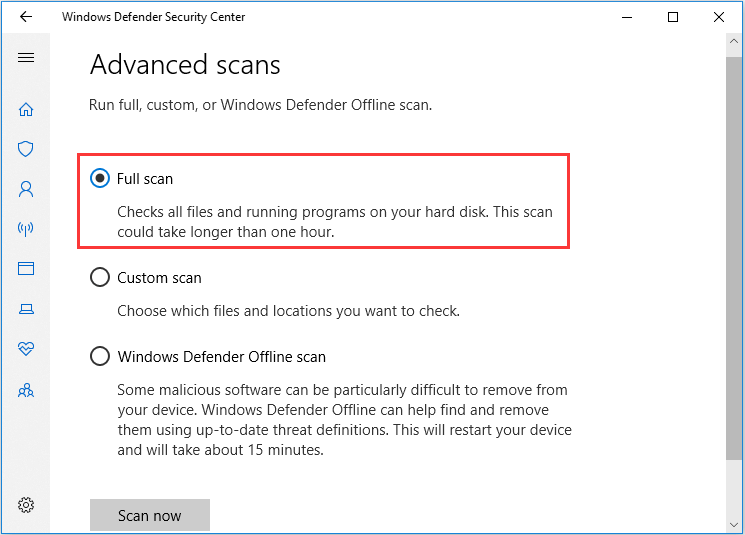Click the vertical scrollbar thumb

[734, 258]
